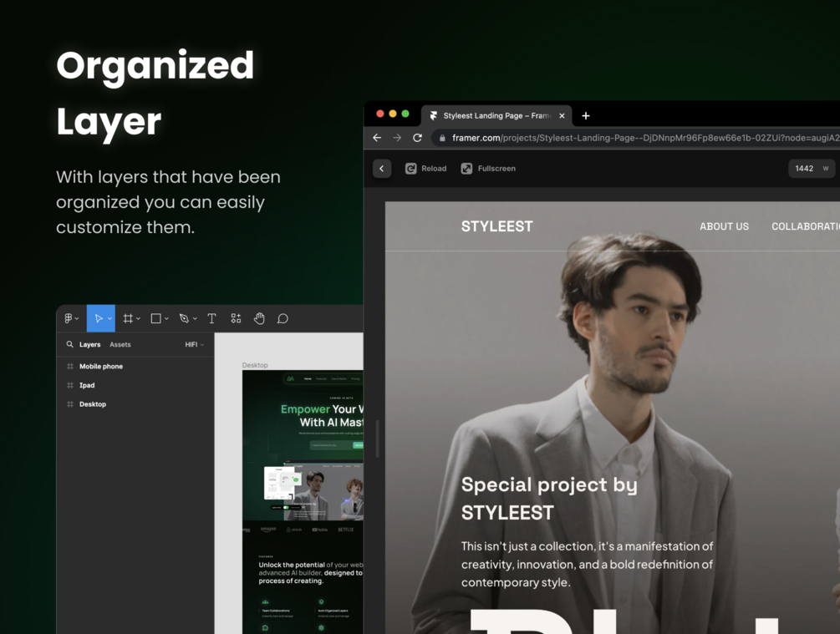Image resolution: width=840 pixels, height=634 pixels.
Task: Select the Text tool in Figma
Action: click(211, 318)
